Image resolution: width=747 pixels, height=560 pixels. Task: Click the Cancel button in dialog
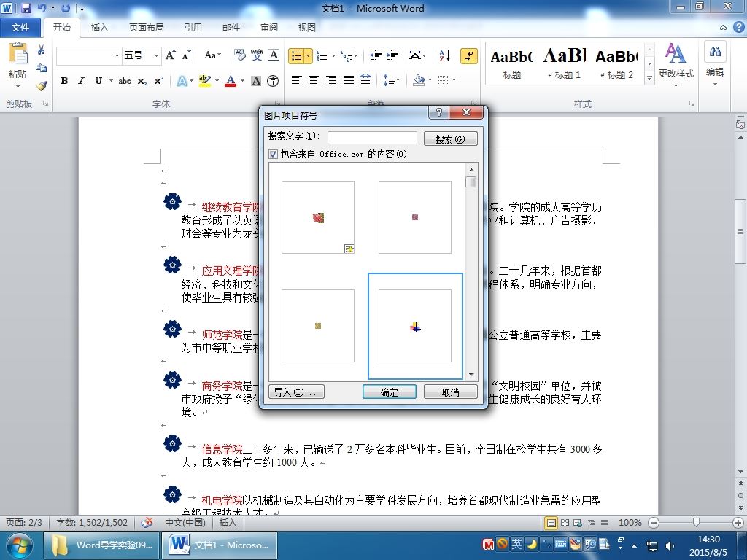tap(450, 392)
